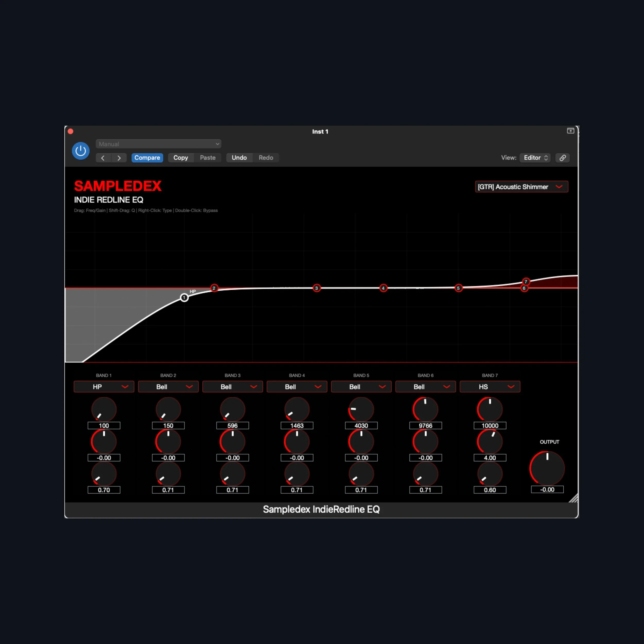Open Band 1 filter type dropdown showing HP
Image resolution: width=644 pixels, height=644 pixels.
pos(104,387)
